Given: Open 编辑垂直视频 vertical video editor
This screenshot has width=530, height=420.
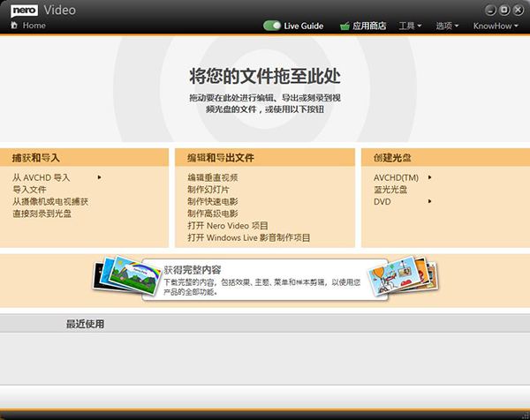Looking at the screenshot, I should coord(213,177).
